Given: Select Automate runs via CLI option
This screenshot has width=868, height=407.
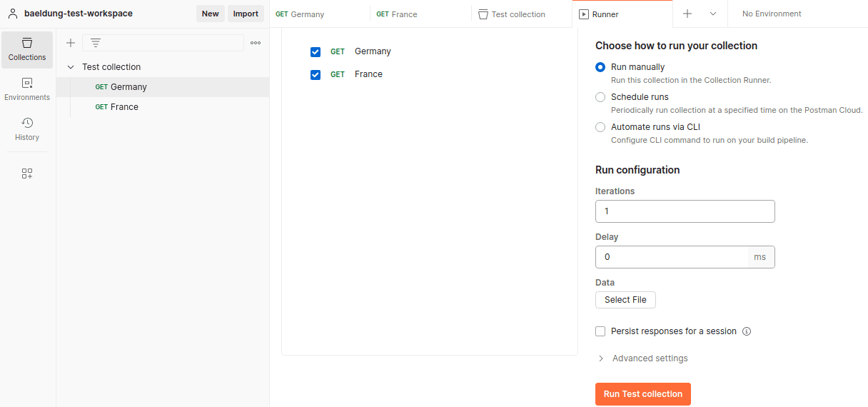Looking at the screenshot, I should [600, 127].
